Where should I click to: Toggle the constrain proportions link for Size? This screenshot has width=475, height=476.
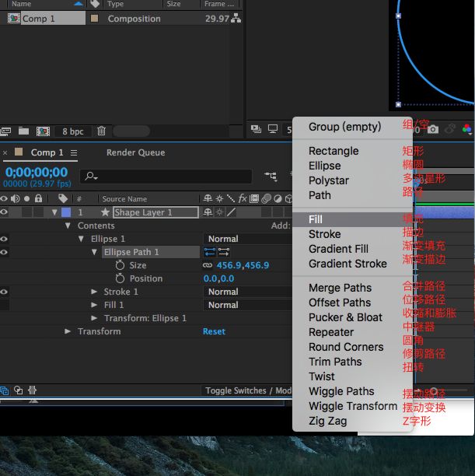[x=208, y=265]
